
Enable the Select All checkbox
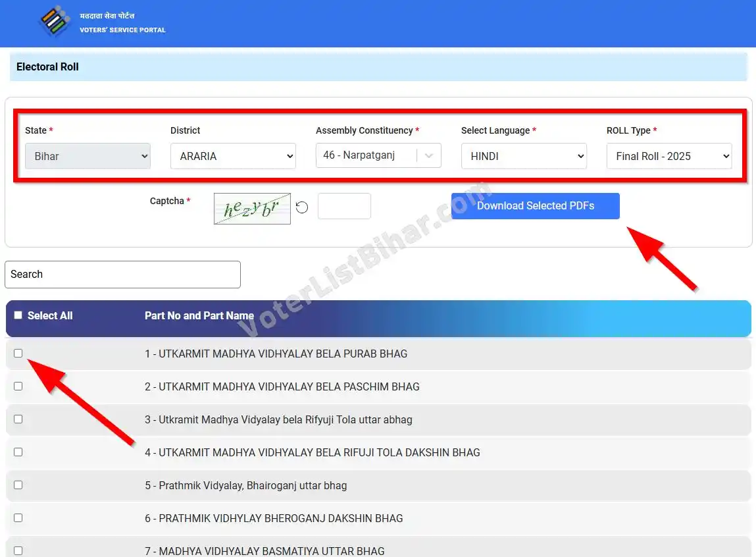18,315
